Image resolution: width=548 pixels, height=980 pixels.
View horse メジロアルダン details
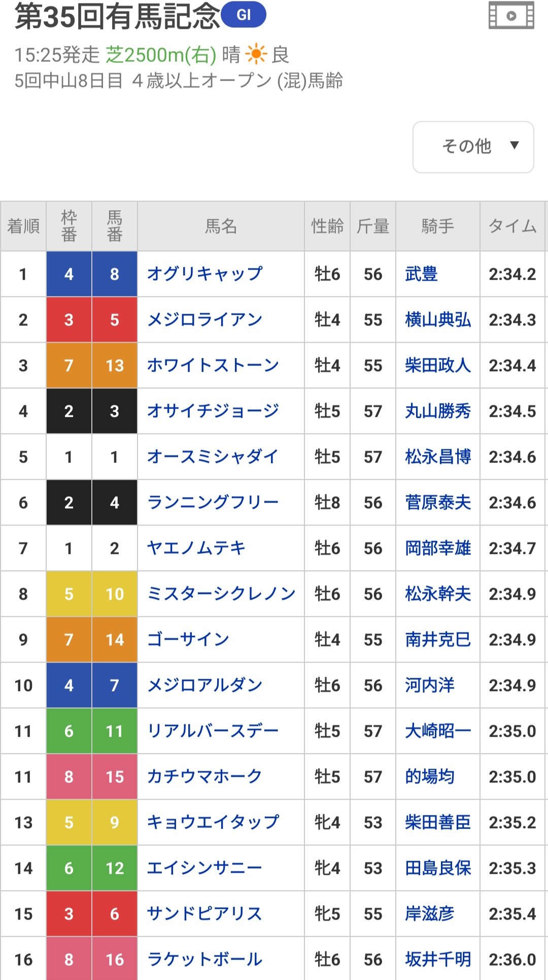(x=204, y=685)
